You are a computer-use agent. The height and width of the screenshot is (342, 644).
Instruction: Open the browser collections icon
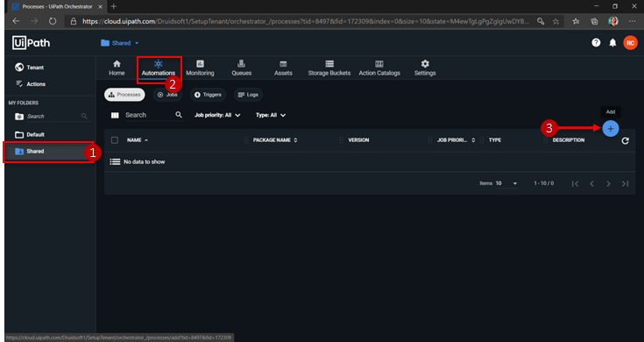click(x=594, y=21)
